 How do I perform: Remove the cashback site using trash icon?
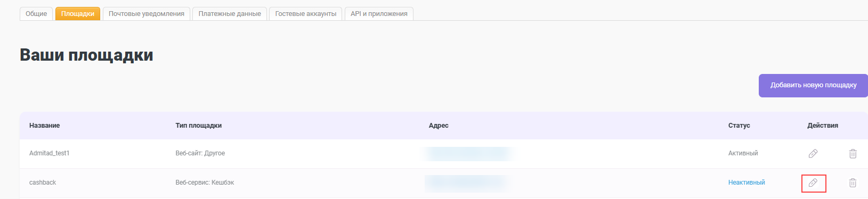pos(853,183)
